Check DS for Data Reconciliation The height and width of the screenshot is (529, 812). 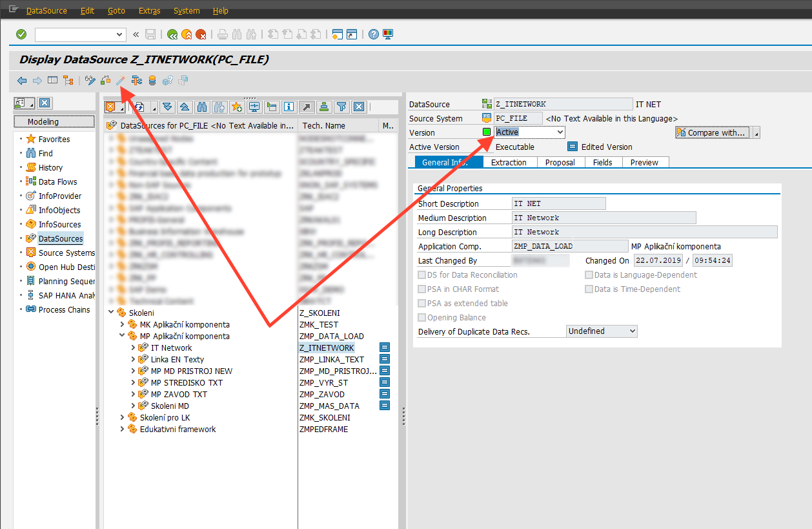(421, 275)
